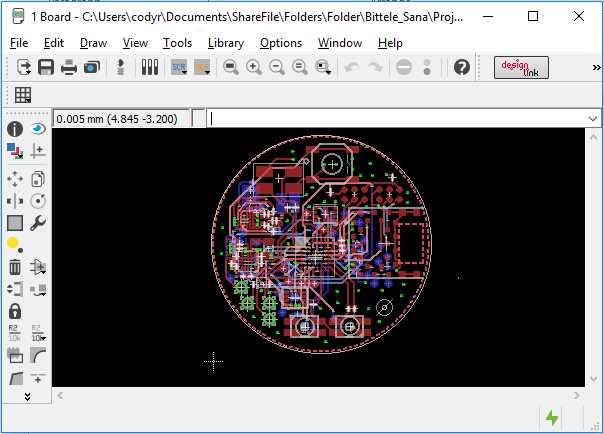Click the design link button
This screenshot has width=604, height=434.
(x=521, y=67)
